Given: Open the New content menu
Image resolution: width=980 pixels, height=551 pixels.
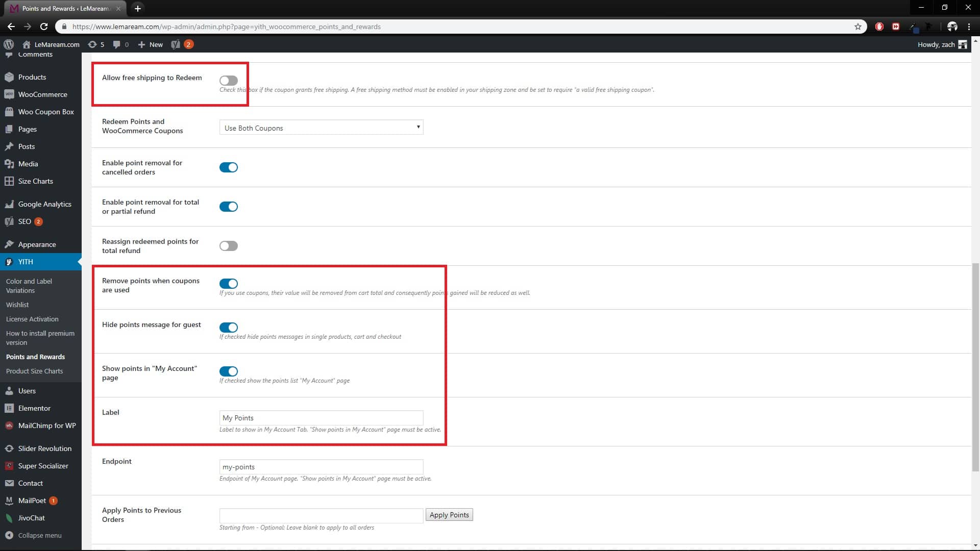Looking at the screenshot, I should [x=150, y=44].
